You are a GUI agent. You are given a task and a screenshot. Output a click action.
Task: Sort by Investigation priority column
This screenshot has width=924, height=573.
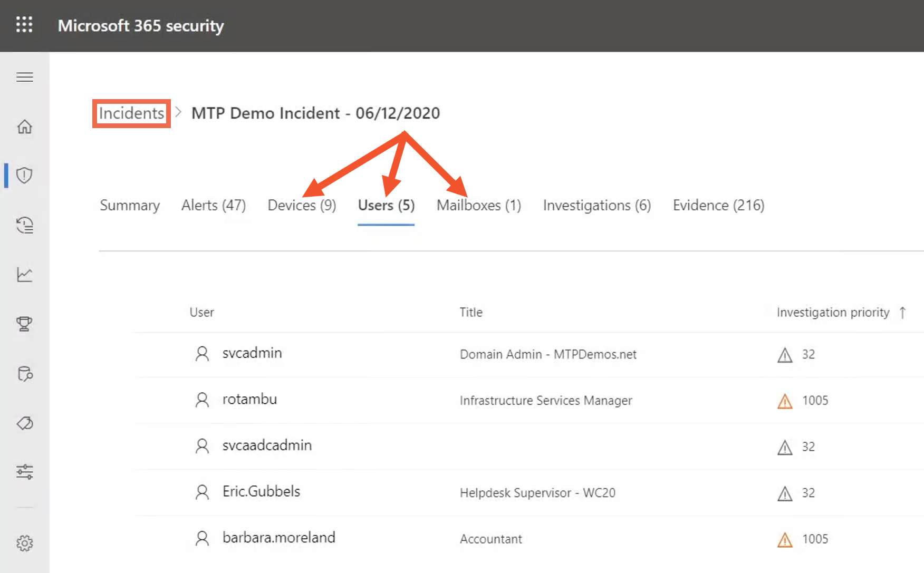pyautogui.click(x=833, y=313)
